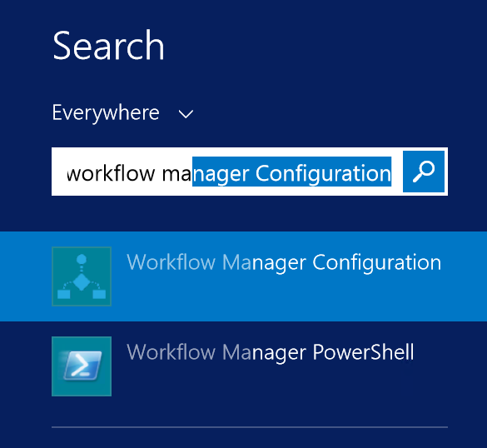The image size is (487, 448).
Task: Launch the Workflow Manager PowerShell icon
Action: click(x=82, y=366)
